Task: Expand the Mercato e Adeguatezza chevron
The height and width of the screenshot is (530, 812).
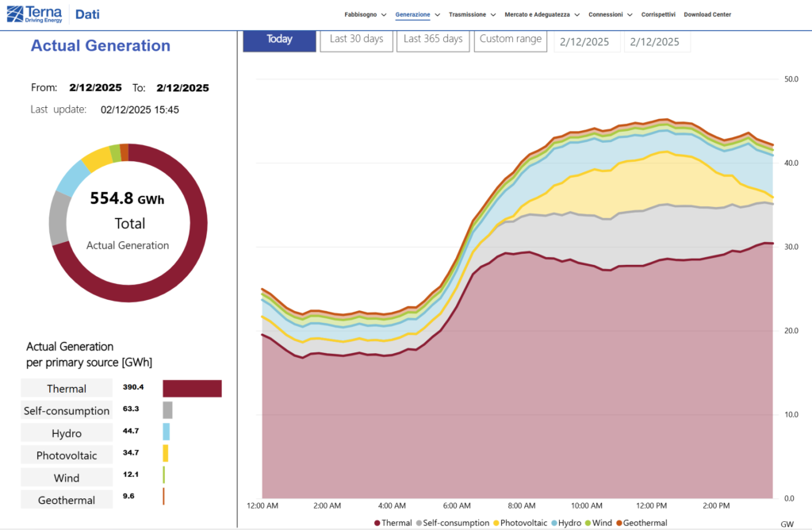Action: (x=577, y=15)
